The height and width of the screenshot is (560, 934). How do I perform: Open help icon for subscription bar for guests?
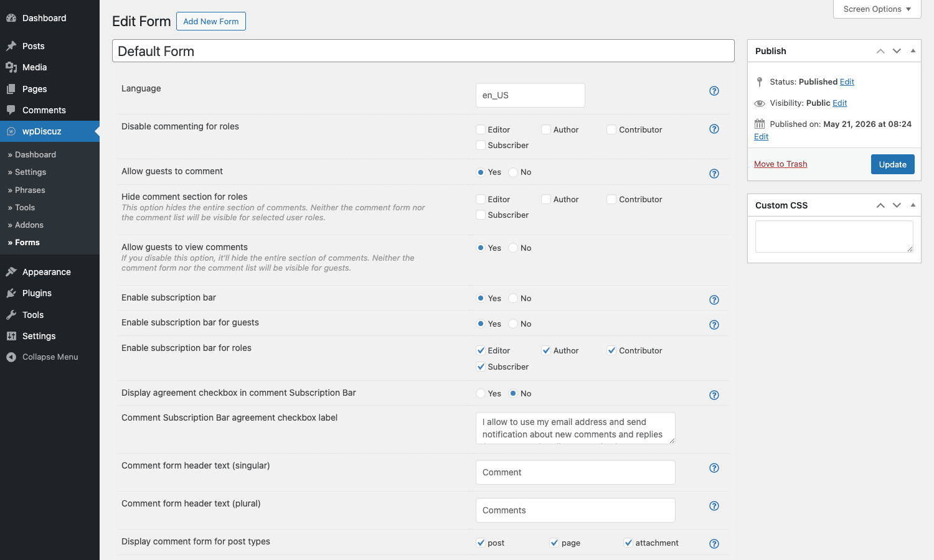[x=714, y=325]
